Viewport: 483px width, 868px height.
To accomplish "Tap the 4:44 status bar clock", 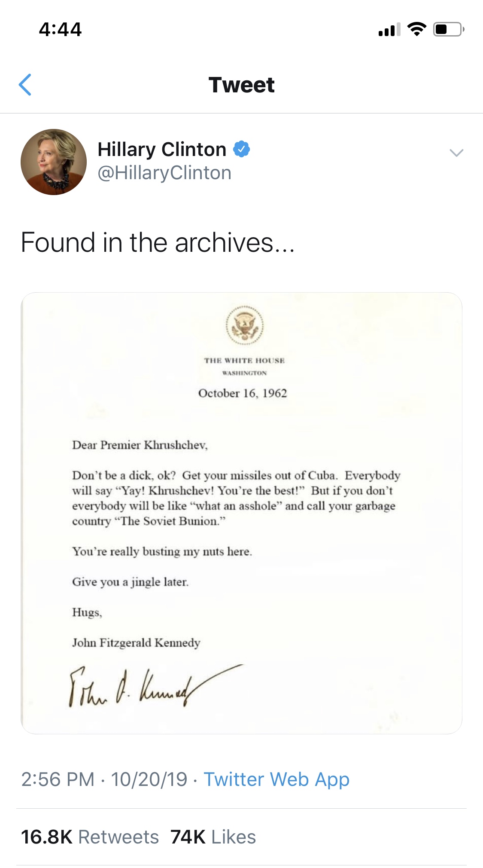I will 60,30.
